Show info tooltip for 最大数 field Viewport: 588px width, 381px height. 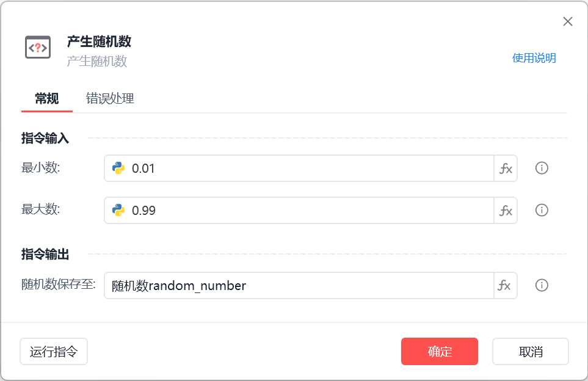pos(542,210)
